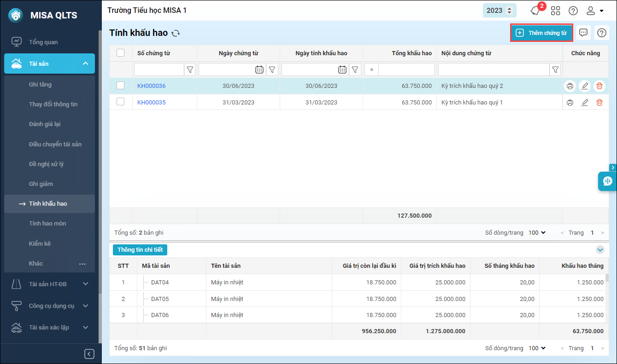Screen dimensions: 617x364
Task: Open Đánh giá lại menu item
Action: 45,124
